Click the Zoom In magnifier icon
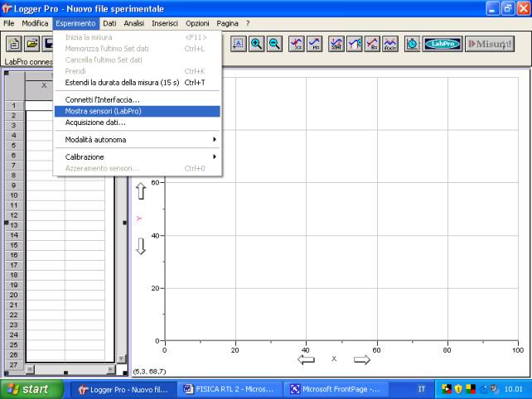 (256, 45)
